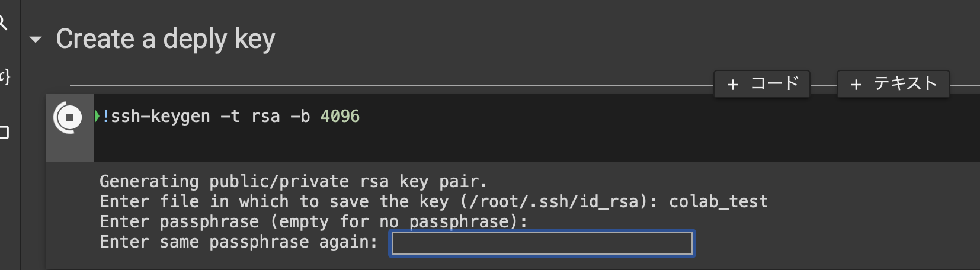This screenshot has width=980, height=270.
Task: Open the files panel icon
Action: [x=4, y=132]
